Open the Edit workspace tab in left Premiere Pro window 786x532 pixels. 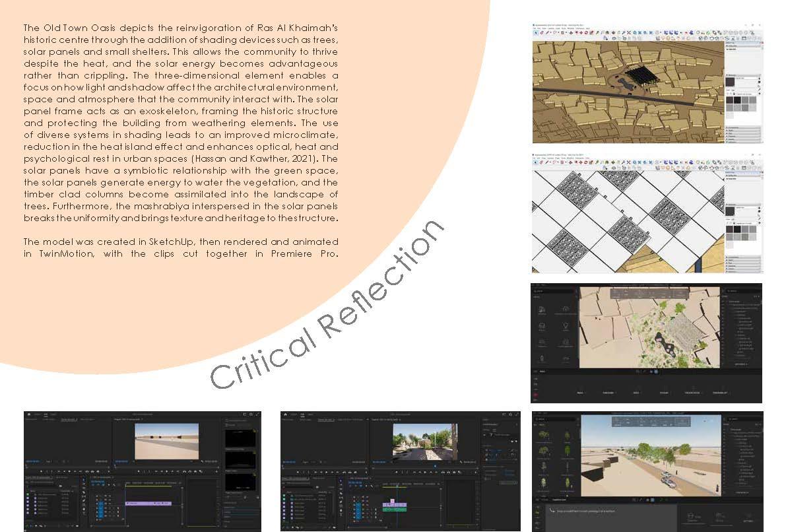click(46, 414)
